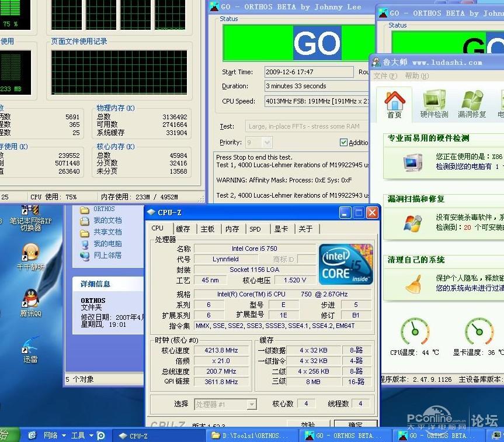This screenshot has height=442, width=504.
Task: Open 网上邻居 in the Explorer sidebar
Action: pyautogui.click(x=100, y=255)
